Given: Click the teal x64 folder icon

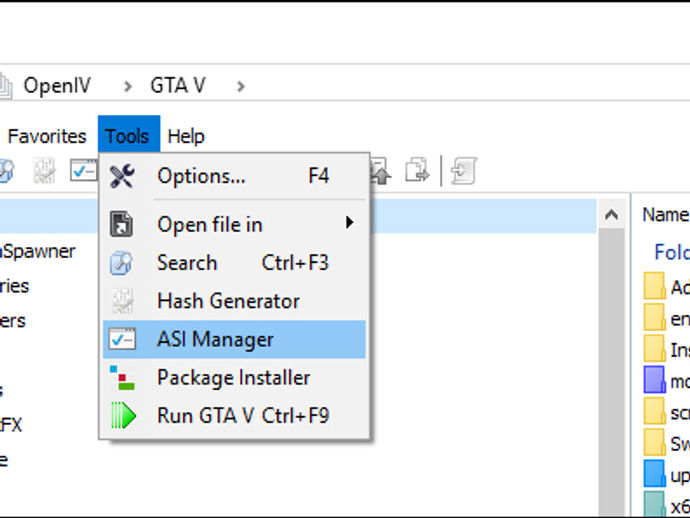Looking at the screenshot, I should (654, 504).
